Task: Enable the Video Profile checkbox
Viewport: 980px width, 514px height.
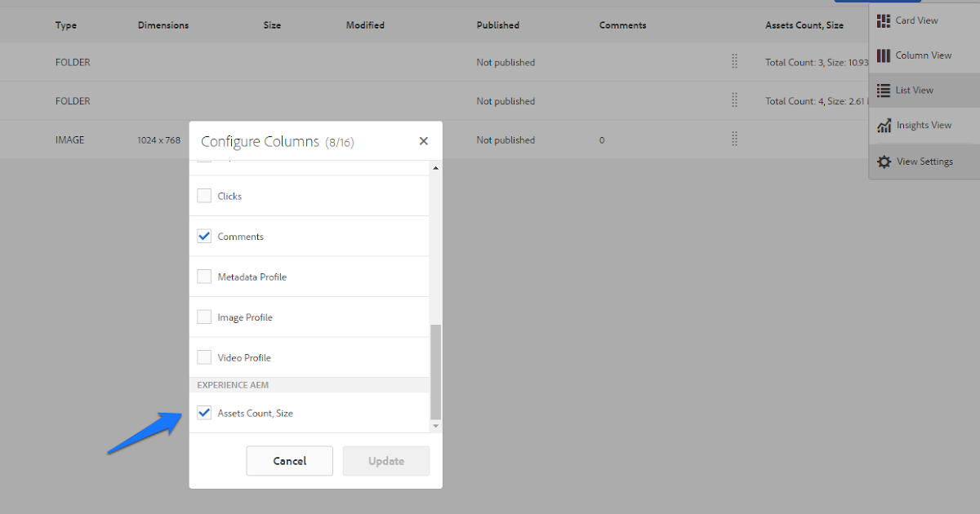Action: click(x=204, y=357)
